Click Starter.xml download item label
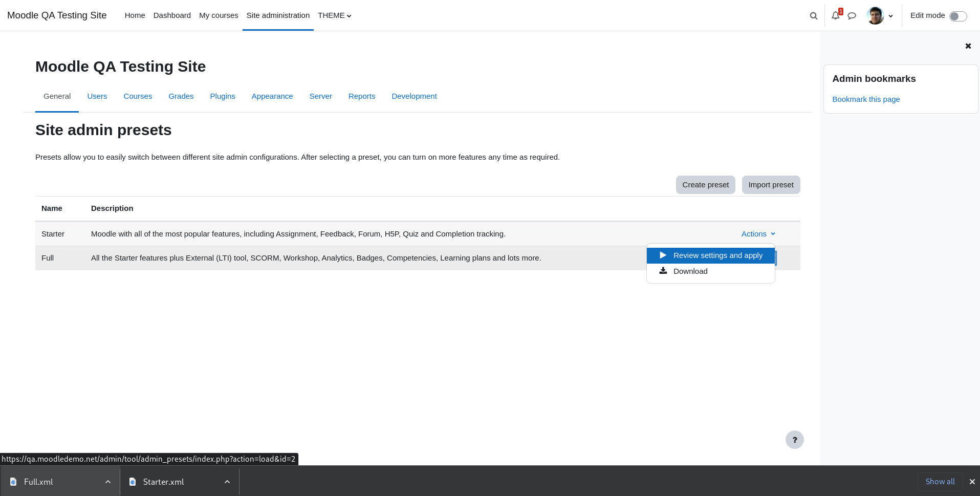Viewport: 980px width, 496px height. (163, 482)
